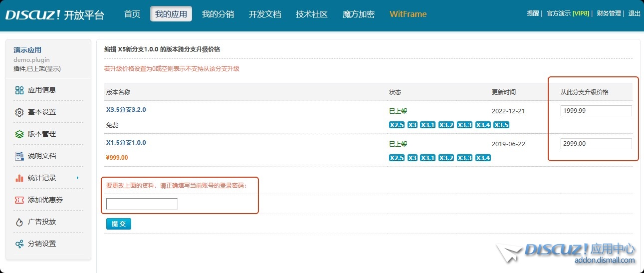Screen dimensions: 644x273
Task: Click the 提交 submit button
Action: (x=119, y=224)
